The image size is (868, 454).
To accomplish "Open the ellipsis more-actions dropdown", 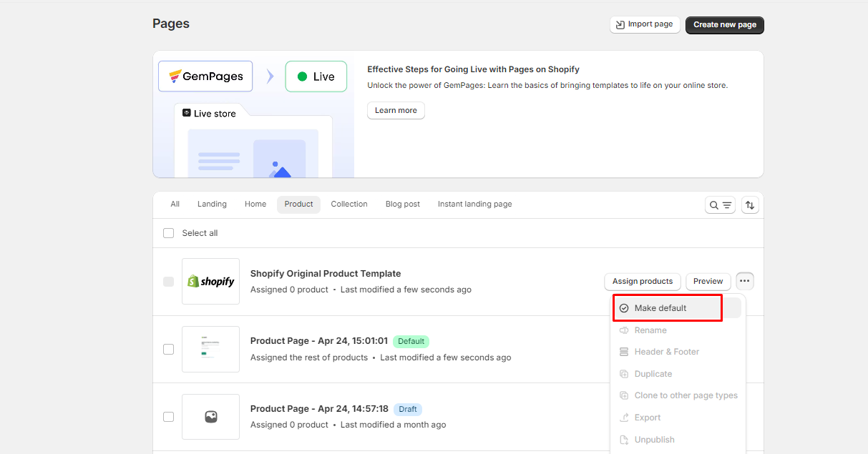I will coord(744,281).
